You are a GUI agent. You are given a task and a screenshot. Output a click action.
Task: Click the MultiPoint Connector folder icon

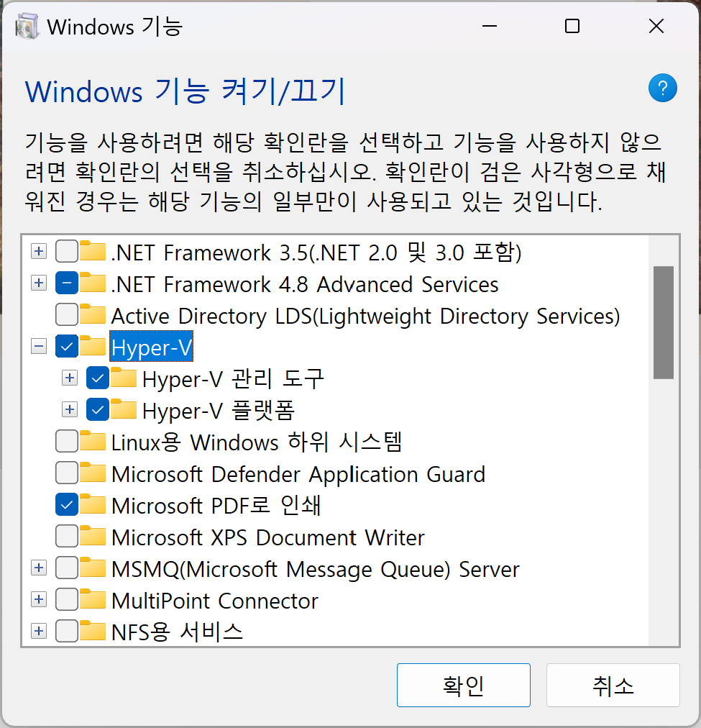point(92,599)
